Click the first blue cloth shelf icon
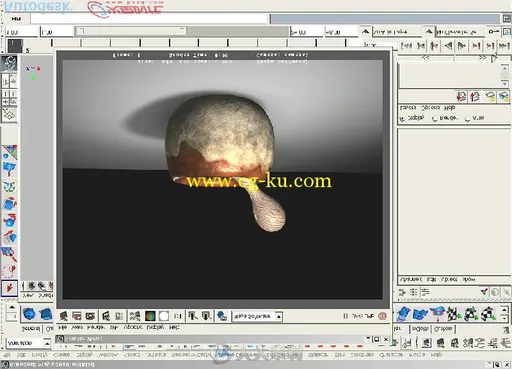This screenshot has width=512, height=369. tap(403, 314)
